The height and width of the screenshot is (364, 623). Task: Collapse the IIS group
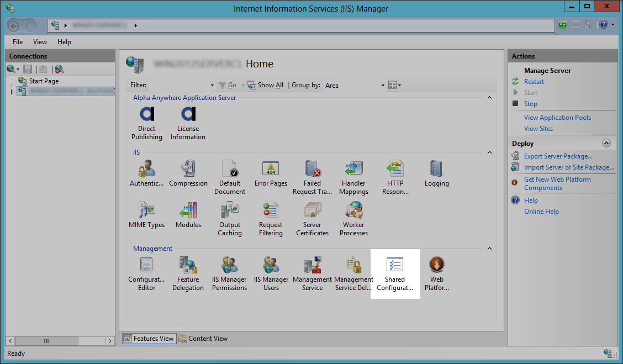(489, 152)
